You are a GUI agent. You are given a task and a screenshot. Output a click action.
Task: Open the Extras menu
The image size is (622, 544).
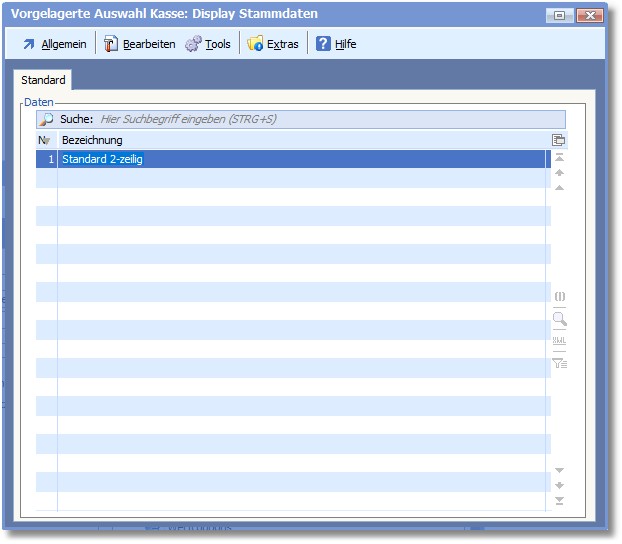point(273,44)
